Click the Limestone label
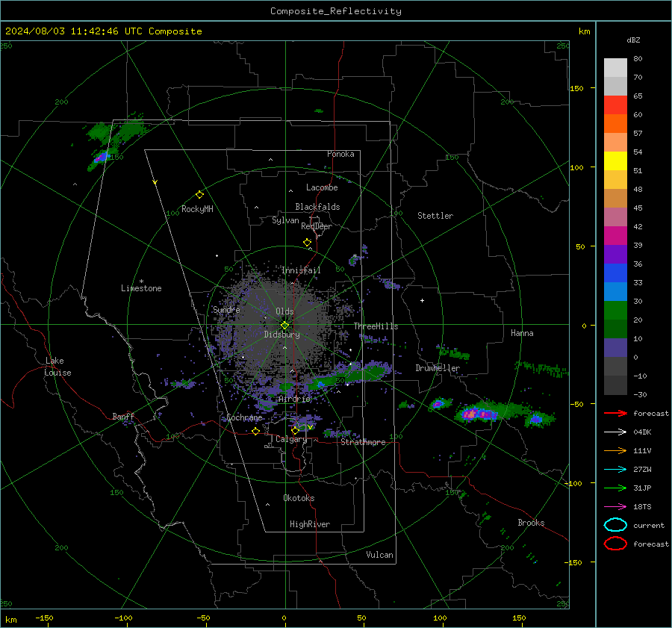The height and width of the screenshot is (628, 672). coord(141,288)
